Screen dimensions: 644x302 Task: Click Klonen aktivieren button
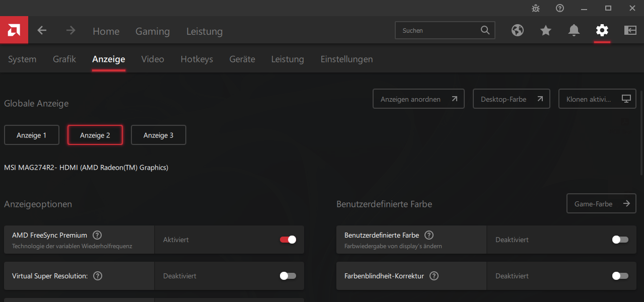pyautogui.click(x=597, y=99)
